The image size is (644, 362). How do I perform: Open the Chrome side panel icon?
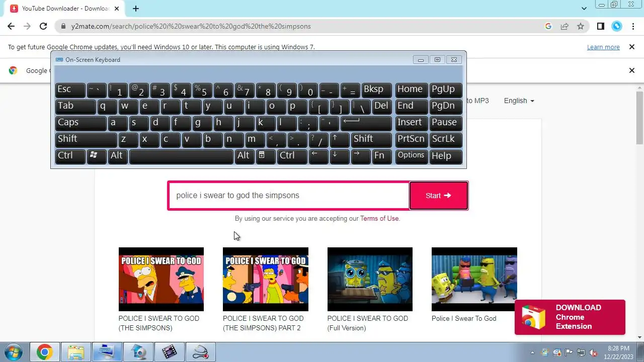tap(601, 26)
